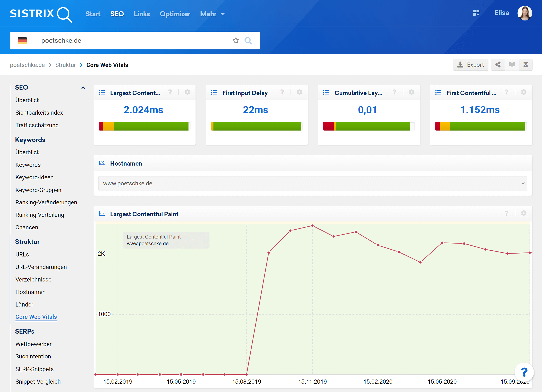The width and height of the screenshot is (542, 392).
Task: Click the German flag country selector
Action: (22, 40)
